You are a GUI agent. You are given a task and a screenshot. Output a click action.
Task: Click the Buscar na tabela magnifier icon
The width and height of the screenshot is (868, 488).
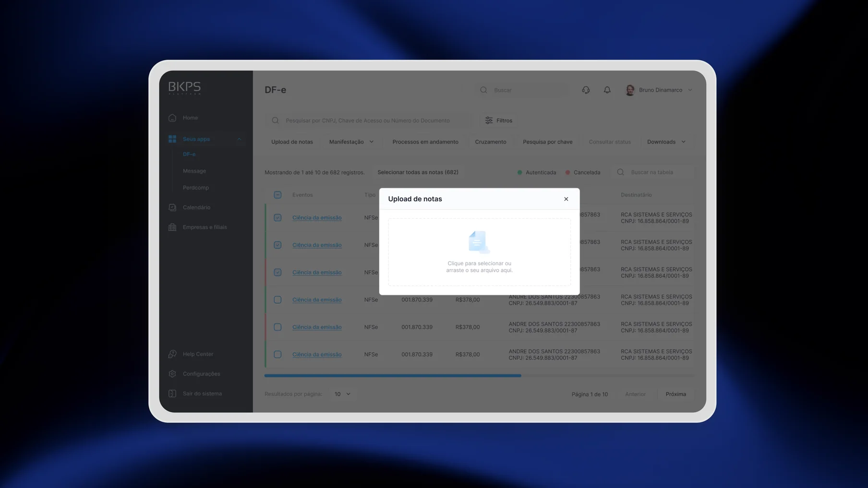point(620,172)
